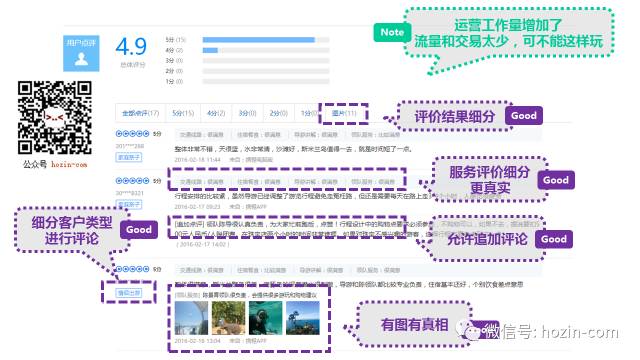Click the 4分 rating progress bar
640x360 pixels.
(x=266, y=50)
